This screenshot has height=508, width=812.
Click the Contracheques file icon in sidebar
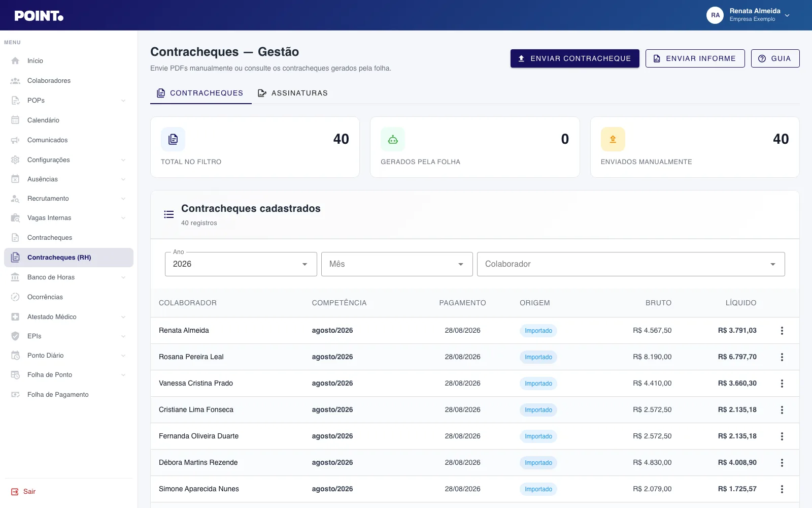coord(15,238)
